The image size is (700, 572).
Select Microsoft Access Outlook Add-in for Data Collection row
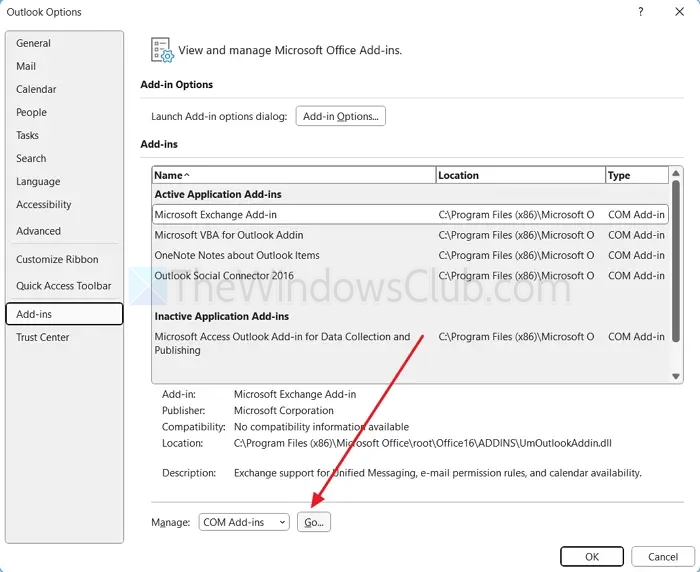pyautogui.click(x=410, y=343)
